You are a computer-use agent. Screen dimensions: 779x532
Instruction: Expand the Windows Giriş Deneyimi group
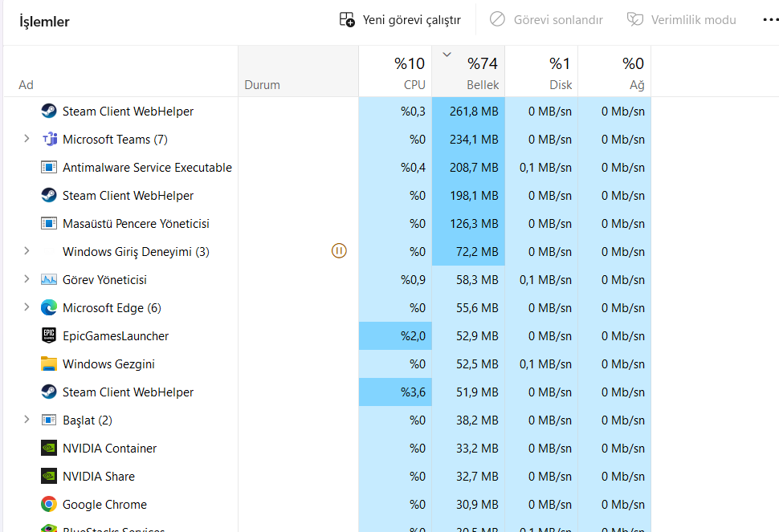point(27,251)
